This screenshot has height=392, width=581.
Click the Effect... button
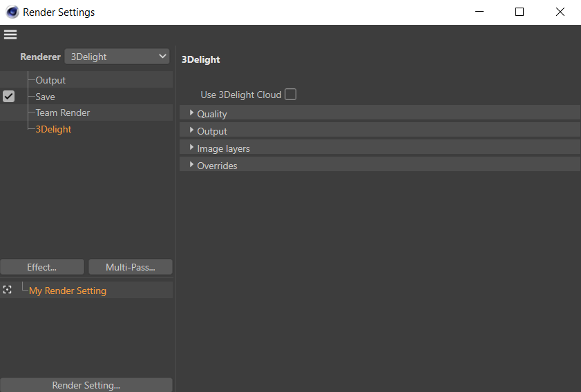pos(42,267)
